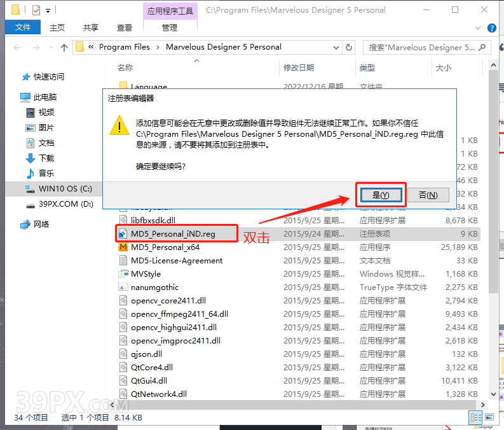
Task: Select the QtCore4.dll file icon
Action: tap(123, 367)
